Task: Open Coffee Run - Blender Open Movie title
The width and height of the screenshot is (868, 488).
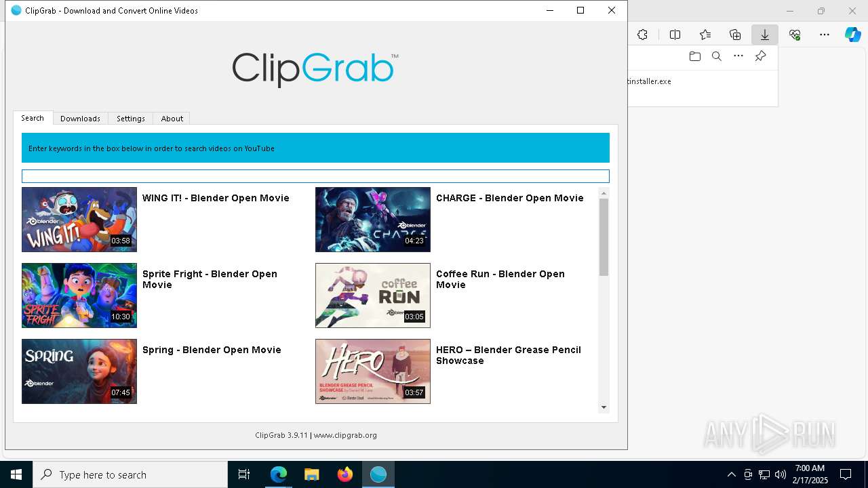Action: tap(500, 279)
